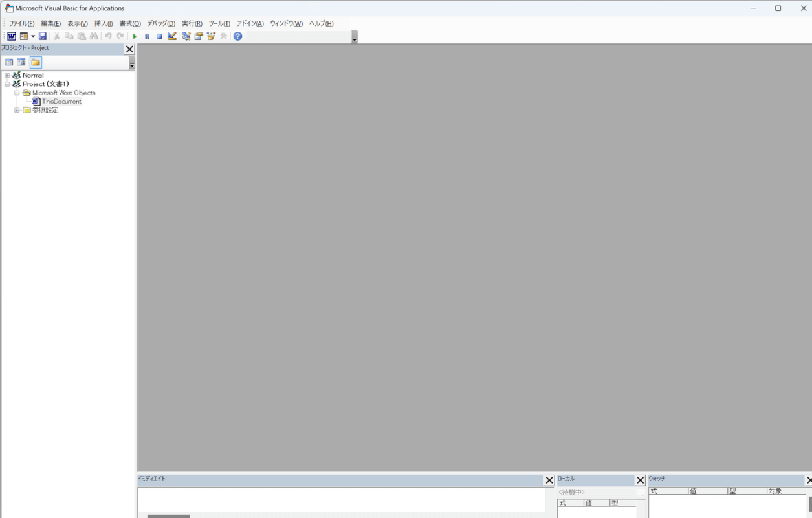Expand the Normal project node
812x518 pixels.
pos(7,76)
